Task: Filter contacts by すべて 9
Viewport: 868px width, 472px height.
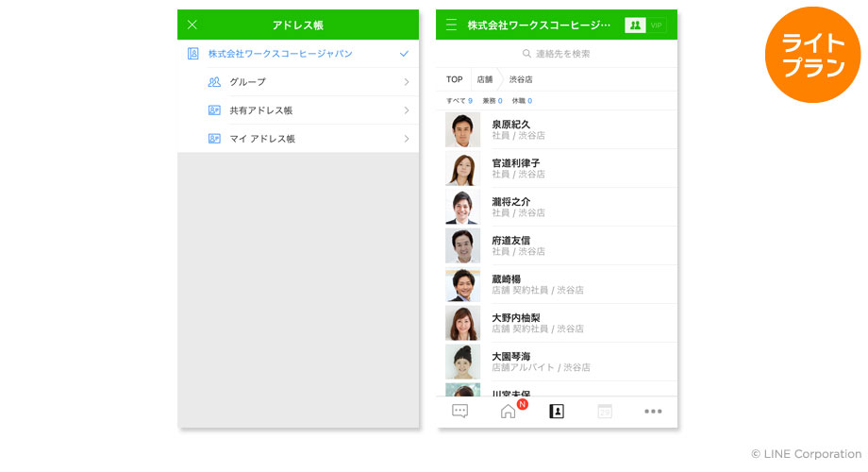Action: pyautogui.click(x=459, y=101)
